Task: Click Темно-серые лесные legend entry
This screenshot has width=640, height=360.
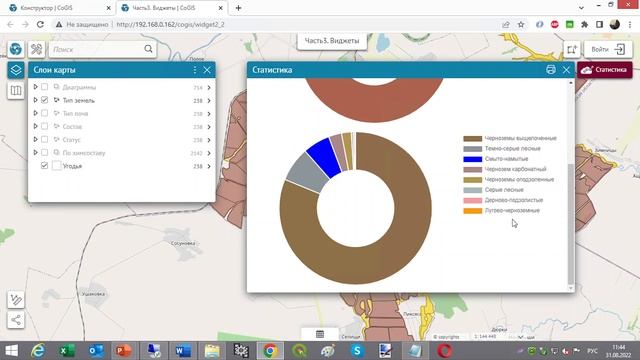Action: [502, 149]
